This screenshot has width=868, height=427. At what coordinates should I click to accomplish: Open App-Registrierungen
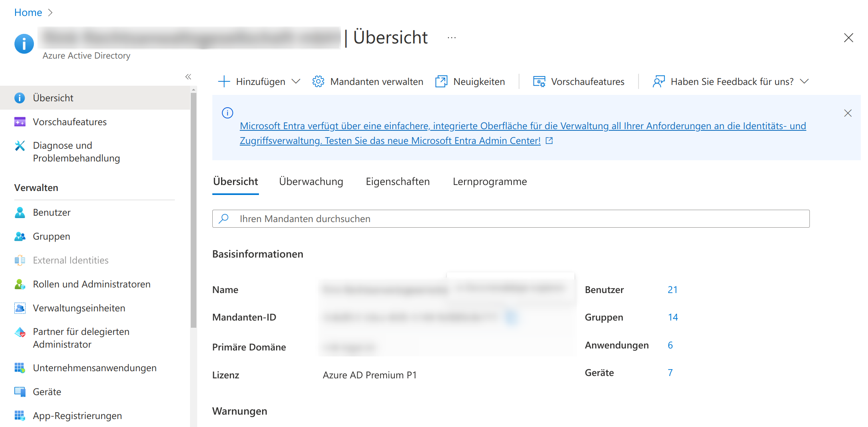[x=77, y=415]
